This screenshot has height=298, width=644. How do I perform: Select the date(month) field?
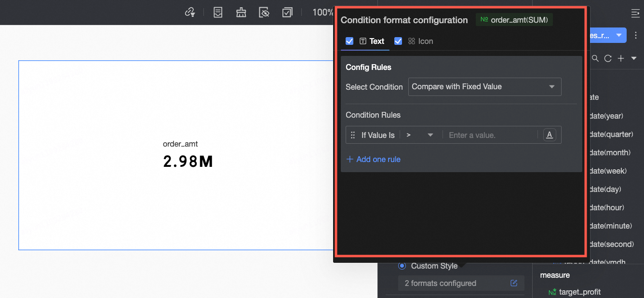pyautogui.click(x=610, y=152)
